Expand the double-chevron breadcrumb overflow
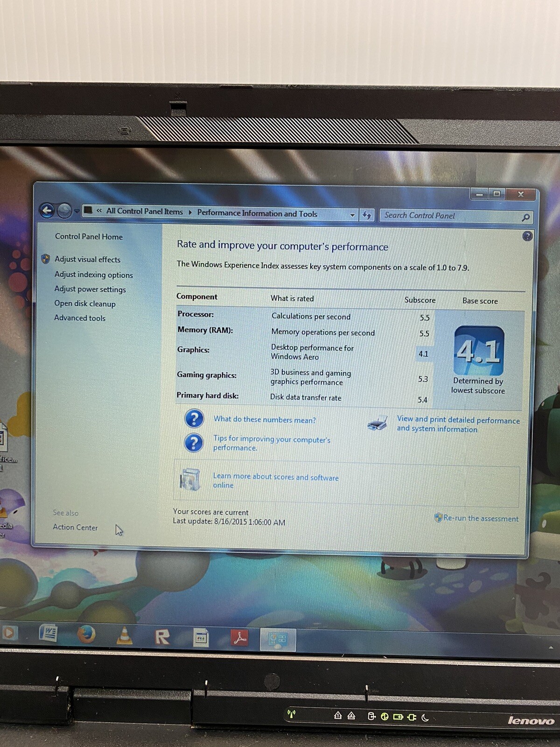The height and width of the screenshot is (747, 560). (x=99, y=211)
